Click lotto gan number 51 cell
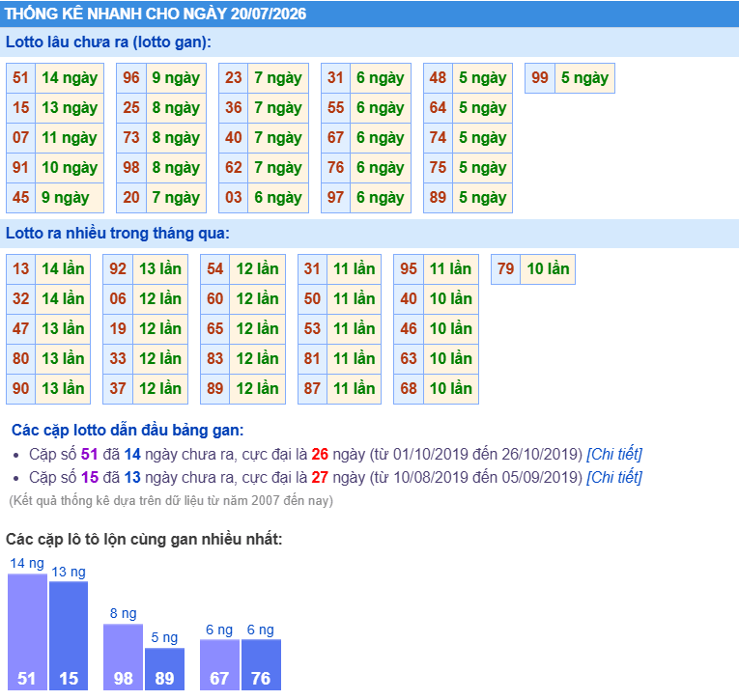The width and height of the screenshot is (739, 700). (20, 78)
